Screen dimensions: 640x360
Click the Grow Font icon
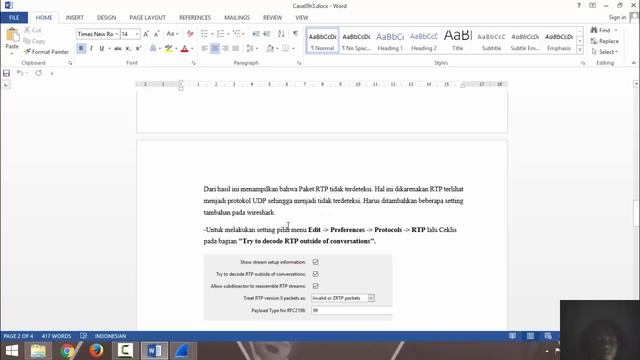(146, 34)
